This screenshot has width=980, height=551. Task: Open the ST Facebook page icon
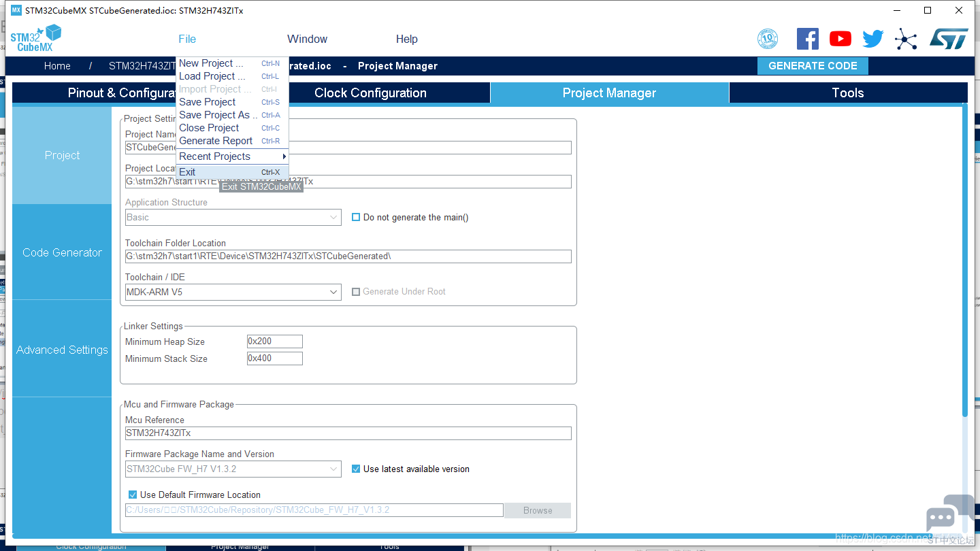coord(808,39)
